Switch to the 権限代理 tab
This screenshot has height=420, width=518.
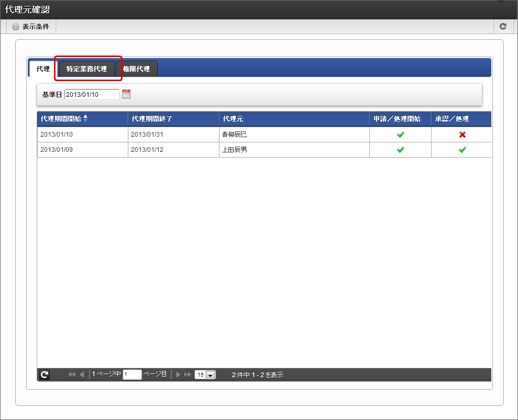(x=136, y=69)
